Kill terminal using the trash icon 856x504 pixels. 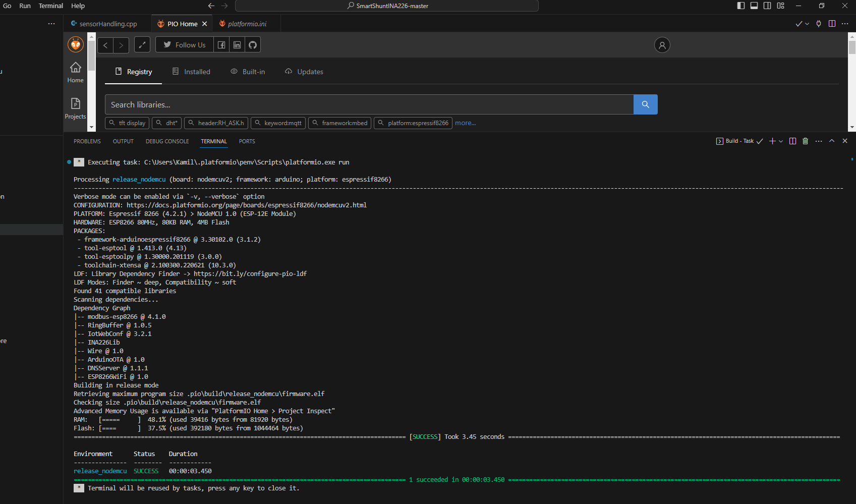click(x=805, y=141)
